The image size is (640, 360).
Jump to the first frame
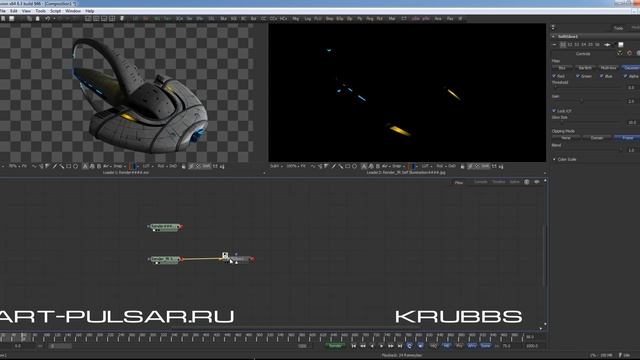tap(354, 346)
